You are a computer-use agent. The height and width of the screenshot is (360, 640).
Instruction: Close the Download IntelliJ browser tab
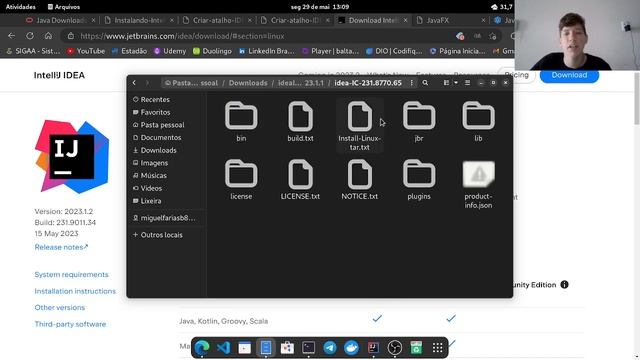coord(405,20)
